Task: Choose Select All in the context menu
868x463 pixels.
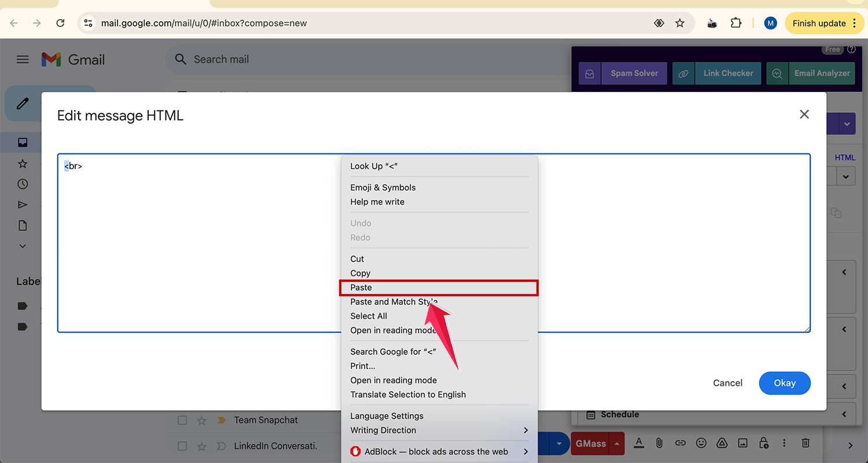Action: (x=369, y=316)
